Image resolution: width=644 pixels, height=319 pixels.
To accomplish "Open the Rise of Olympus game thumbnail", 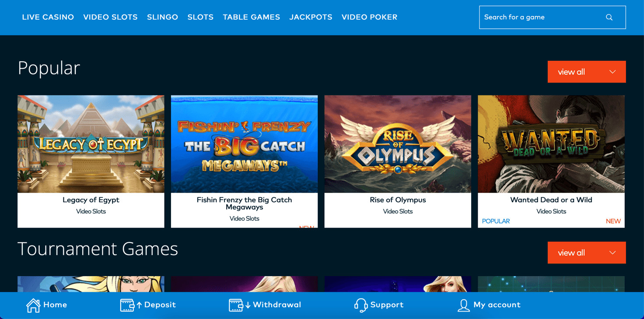I will tap(398, 144).
